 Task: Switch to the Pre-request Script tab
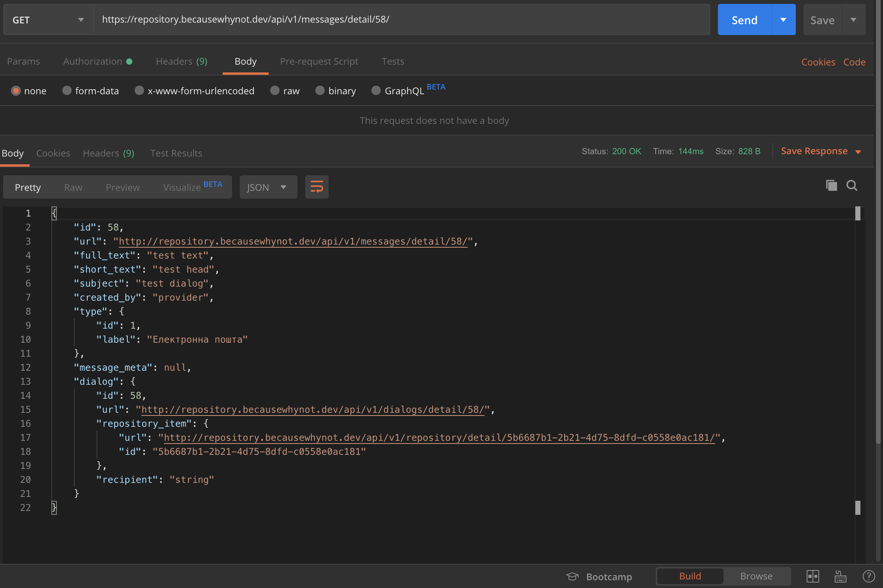click(x=319, y=62)
